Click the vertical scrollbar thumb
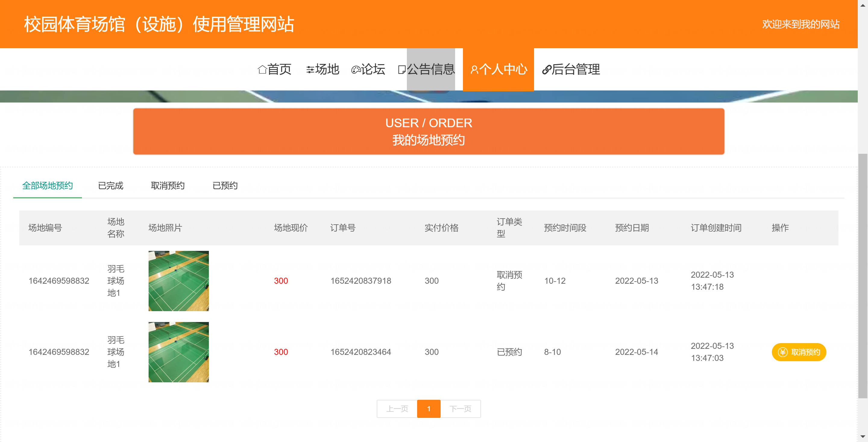The image size is (868, 442). click(x=863, y=276)
